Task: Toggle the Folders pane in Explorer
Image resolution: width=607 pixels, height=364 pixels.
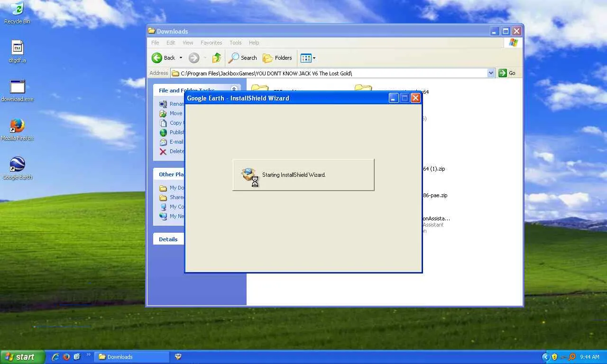Action: pos(277,58)
